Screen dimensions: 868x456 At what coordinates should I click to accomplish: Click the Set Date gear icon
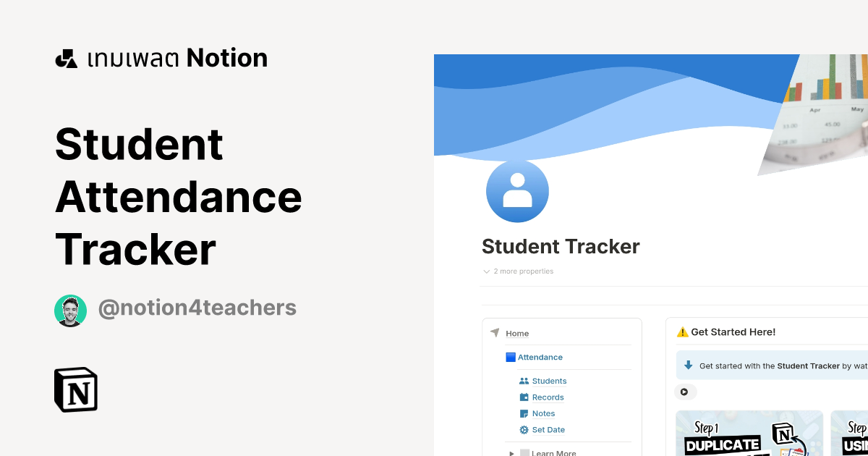[524, 429]
